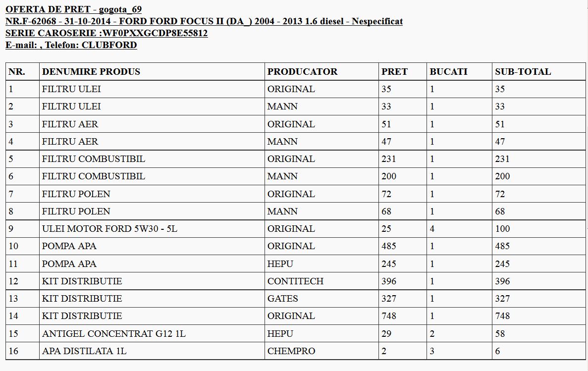Select the CHEMPRO producer cell
This screenshot has width=588, height=371.
[291, 351]
